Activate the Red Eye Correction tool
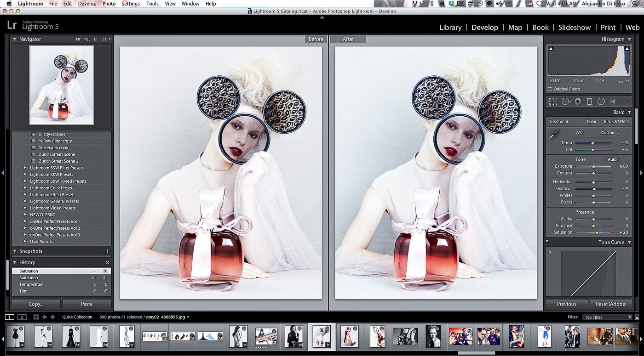 pyautogui.click(x=578, y=102)
